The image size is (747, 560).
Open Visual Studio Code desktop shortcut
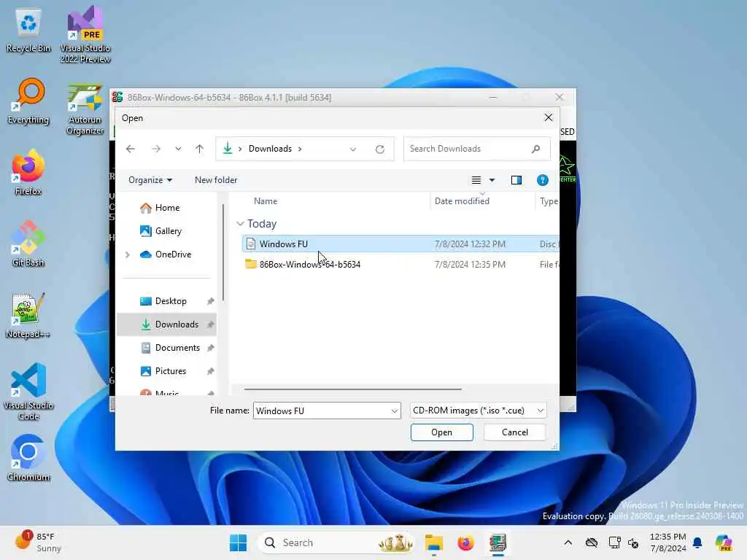[28, 392]
